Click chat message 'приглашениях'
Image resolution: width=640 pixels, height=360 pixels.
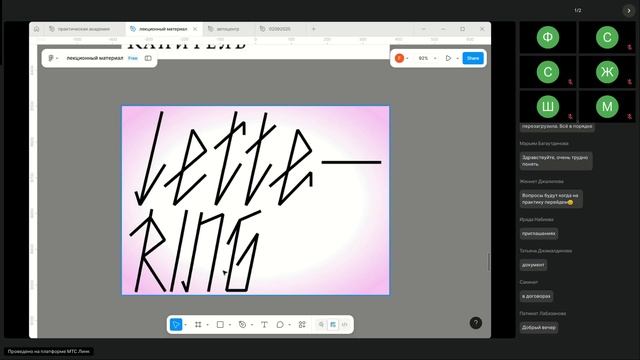coord(539,233)
